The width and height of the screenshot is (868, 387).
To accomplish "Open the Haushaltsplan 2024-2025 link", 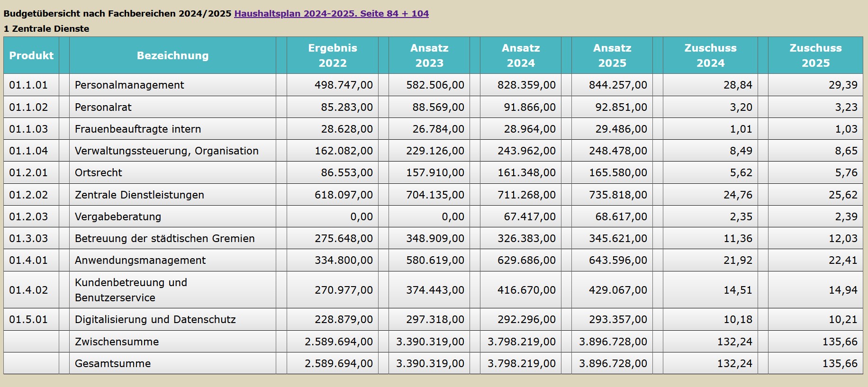I will click(331, 13).
